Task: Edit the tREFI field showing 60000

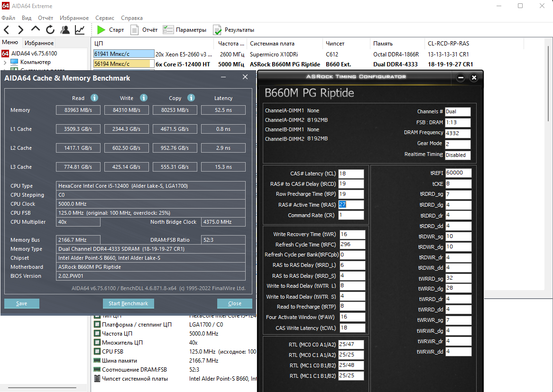Action: (458, 173)
